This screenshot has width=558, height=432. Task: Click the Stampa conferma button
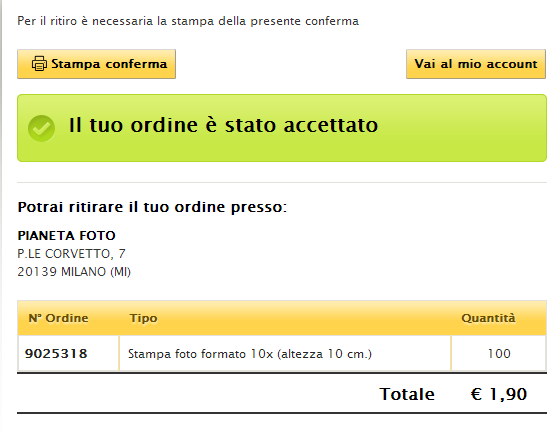(x=96, y=64)
